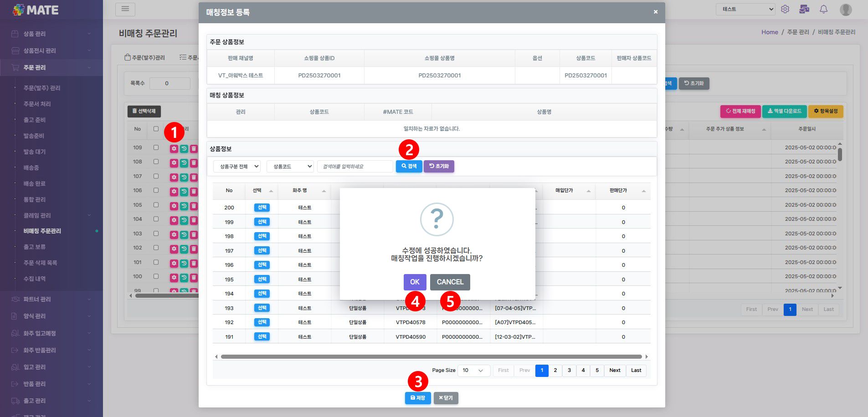868x417 pixels.
Task: Click the 닫기 close button
Action: [446, 398]
